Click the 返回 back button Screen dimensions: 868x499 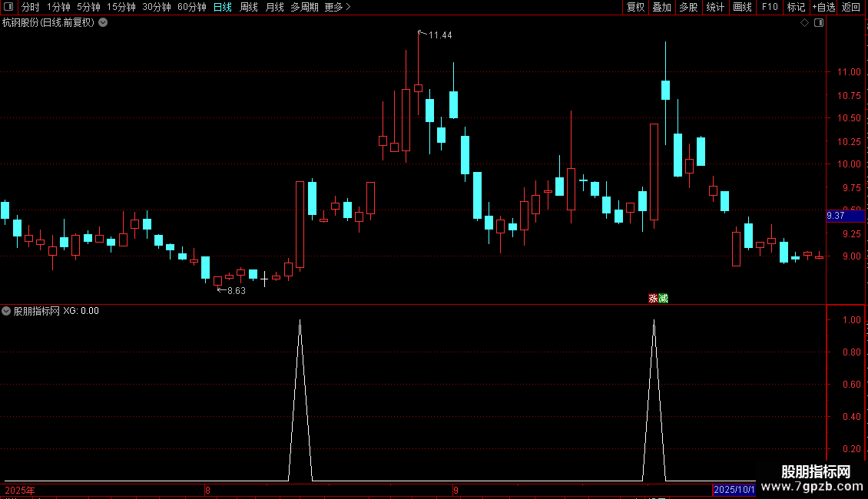[851, 7]
